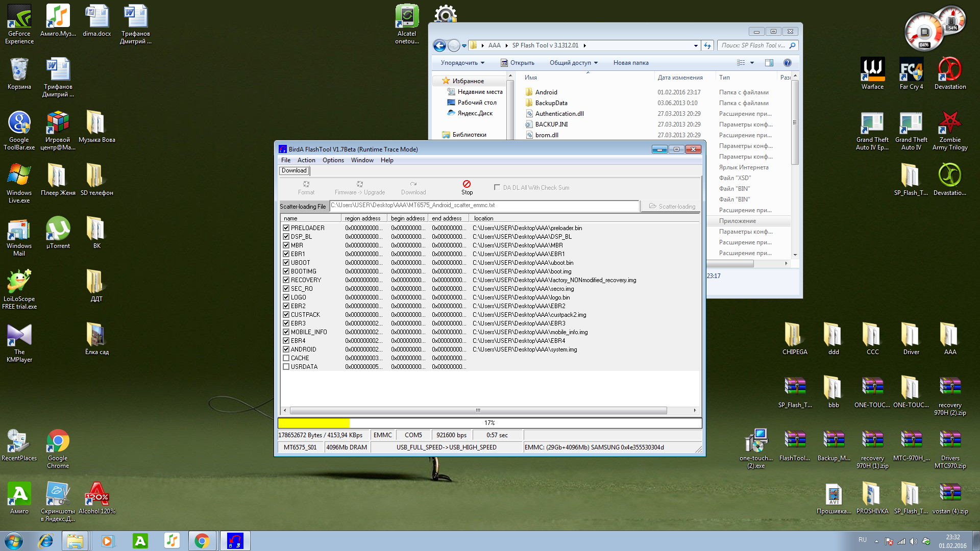Image resolution: width=980 pixels, height=551 pixels.
Task: Click Explorer's back navigation arrow
Action: [x=439, y=45]
